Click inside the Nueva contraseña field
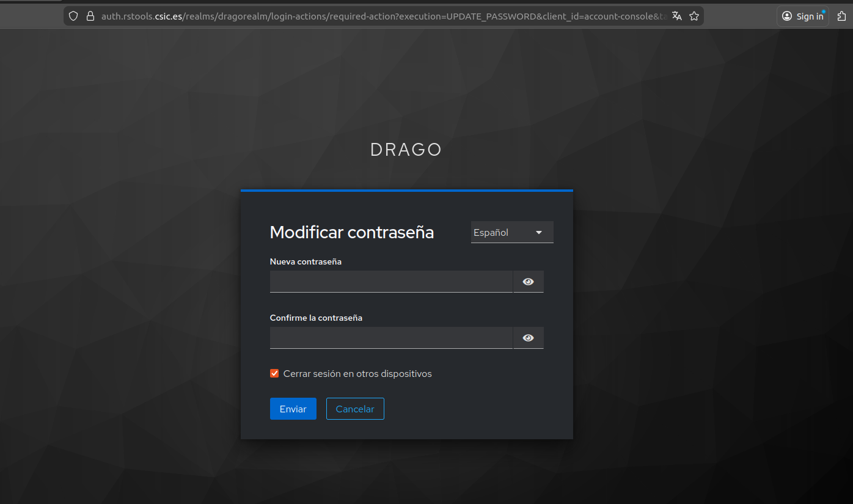Screen dimensions: 853x504 (391, 282)
